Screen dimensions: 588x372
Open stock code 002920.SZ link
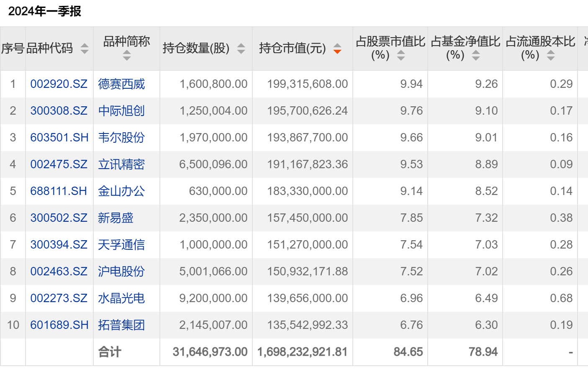pyautogui.click(x=59, y=84)
